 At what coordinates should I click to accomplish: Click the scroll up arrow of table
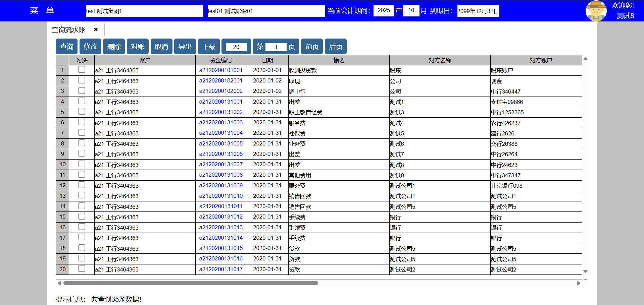[585, 59]
